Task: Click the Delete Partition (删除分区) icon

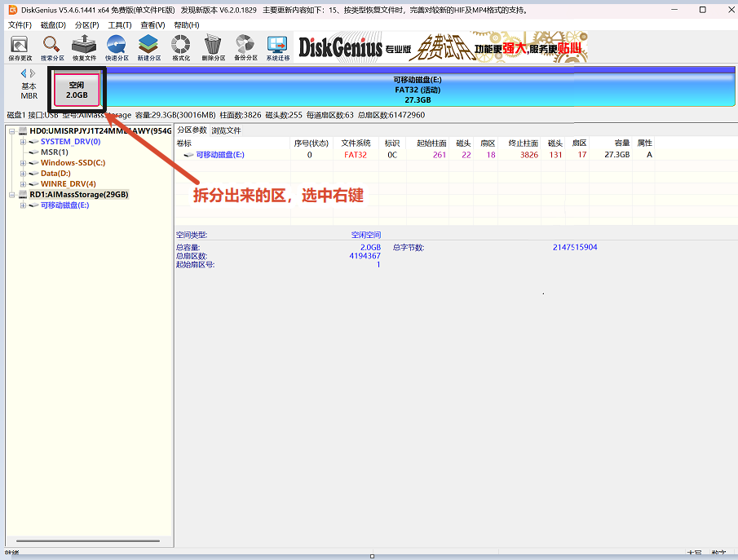Action: point(213,47)
